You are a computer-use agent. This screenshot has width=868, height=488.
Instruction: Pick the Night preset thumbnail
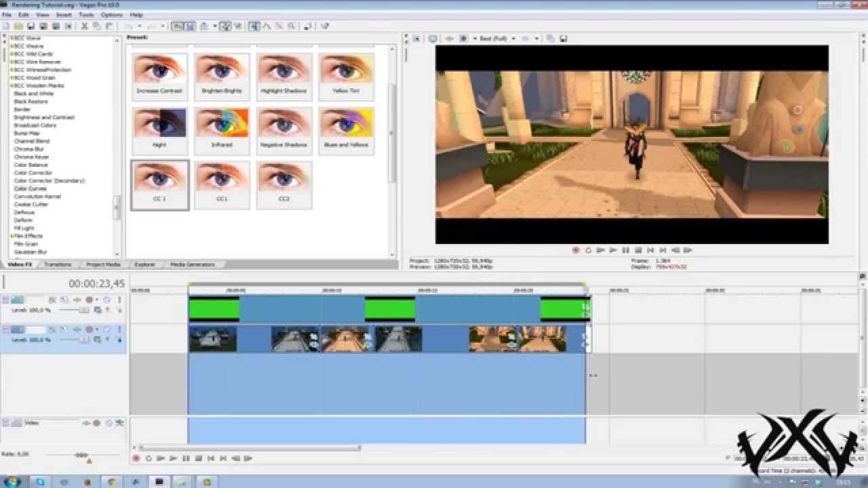click(159, 131)
